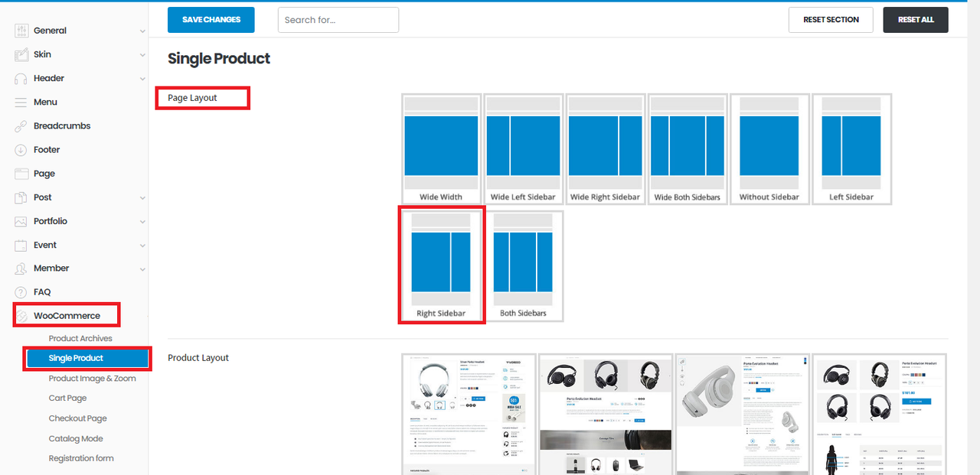Open the Checkout Page settings
The width and height of the screenshot is (980, 475).
[x=77, y=418]
